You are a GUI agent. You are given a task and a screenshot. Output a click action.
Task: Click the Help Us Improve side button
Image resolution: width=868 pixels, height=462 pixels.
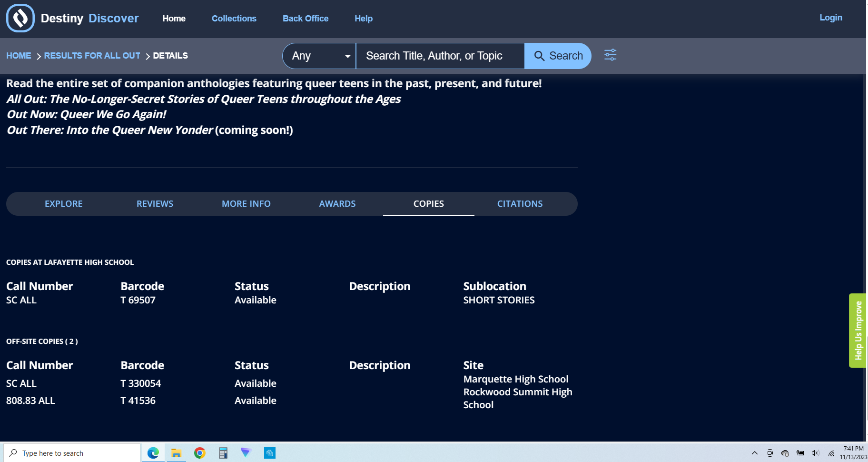coord(858,331)
